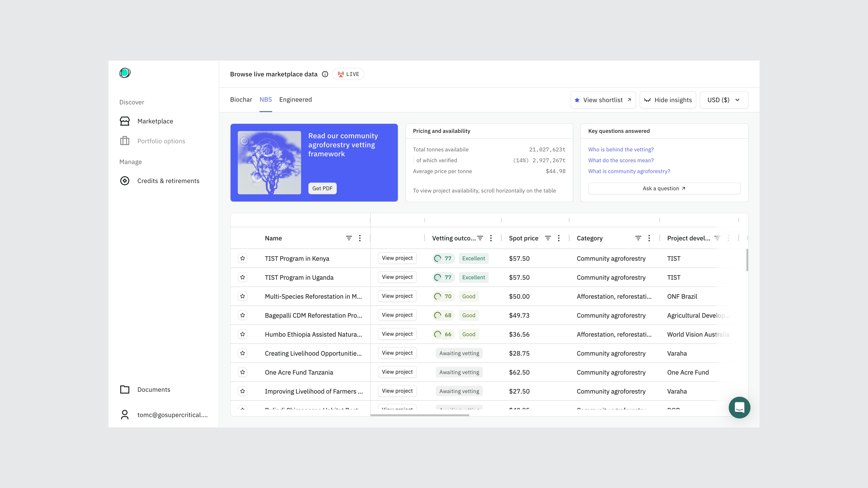The height and width of the screenshot is (488, 868).
Task: Click Get PDF for the vetting framework
Action: tap(322, 188)
